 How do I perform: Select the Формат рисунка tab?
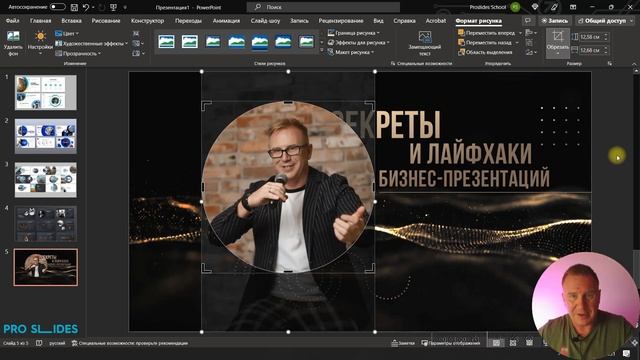click(x=478, y=20)
